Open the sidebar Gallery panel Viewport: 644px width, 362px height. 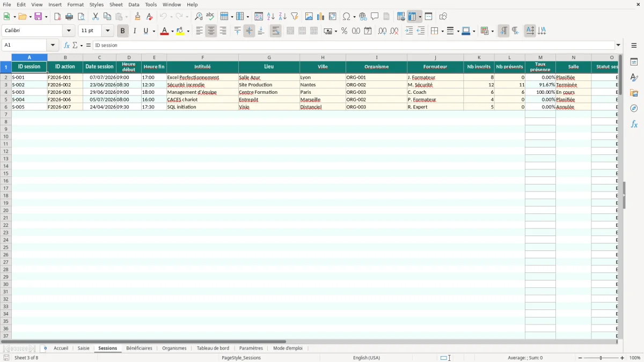[x=634, y=93]
